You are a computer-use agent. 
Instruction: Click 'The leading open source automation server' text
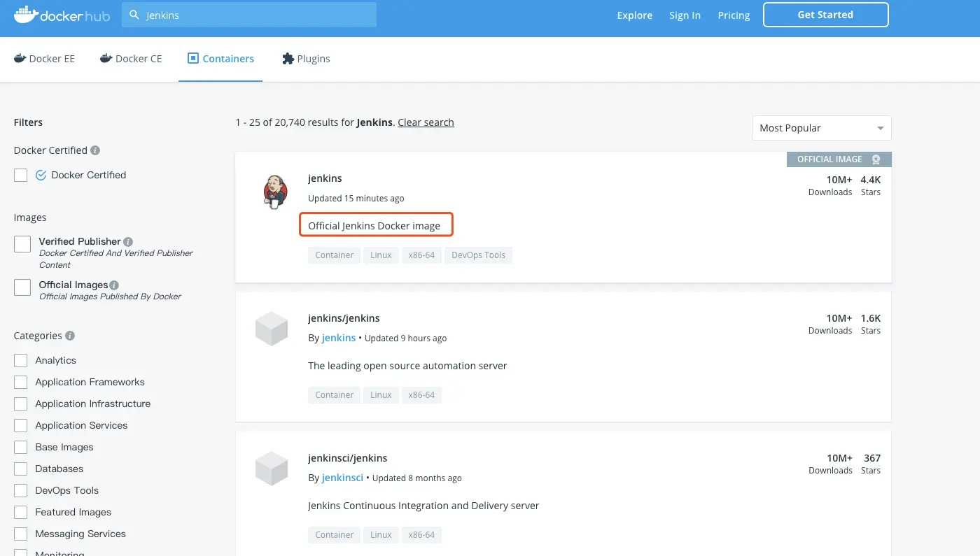click(x=407, y=366)
